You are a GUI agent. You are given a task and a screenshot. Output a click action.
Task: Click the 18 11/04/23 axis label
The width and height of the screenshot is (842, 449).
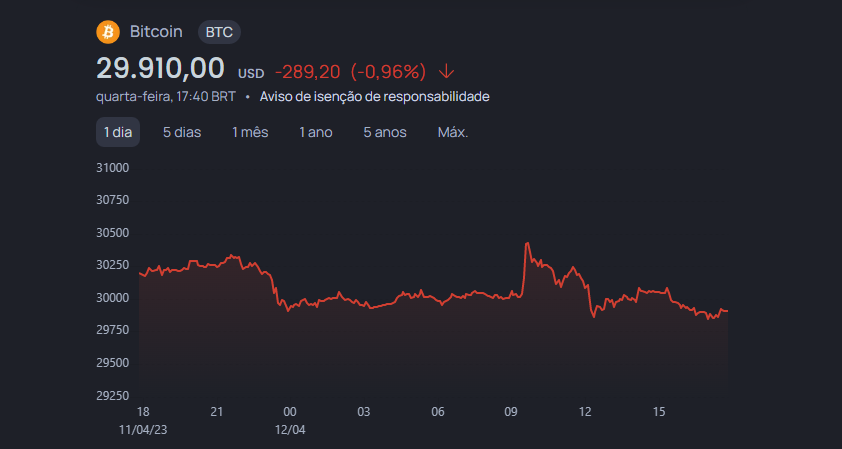point(143,421)
